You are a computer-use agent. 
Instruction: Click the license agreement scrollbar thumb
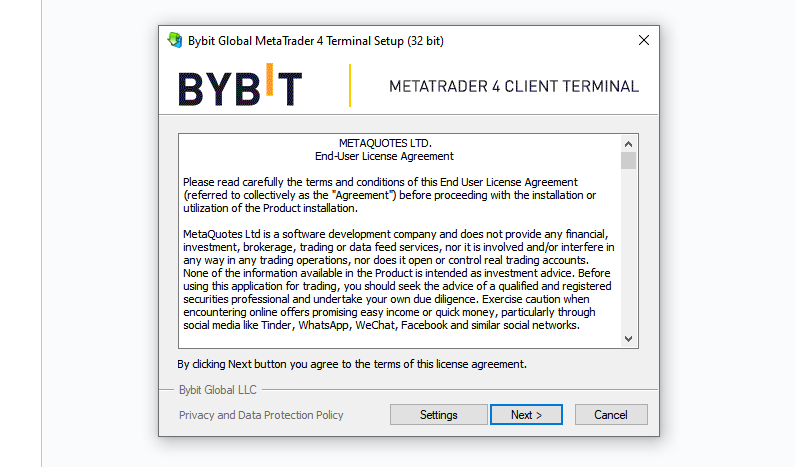pyautogui.click(x=628, y=160)
